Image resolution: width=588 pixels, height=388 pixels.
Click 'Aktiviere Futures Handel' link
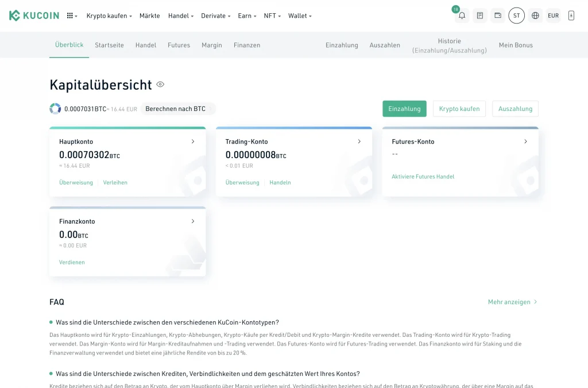[423, 176]
